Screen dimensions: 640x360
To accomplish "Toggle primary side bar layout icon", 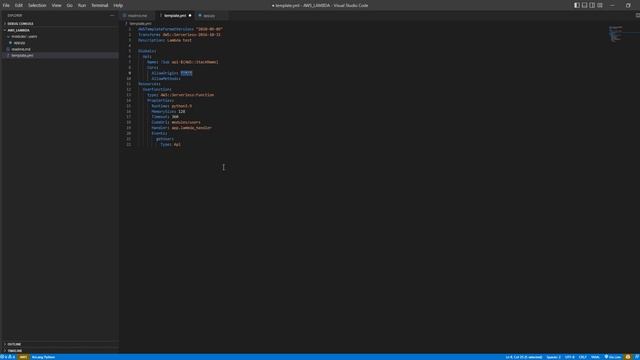I will (577, 5).
